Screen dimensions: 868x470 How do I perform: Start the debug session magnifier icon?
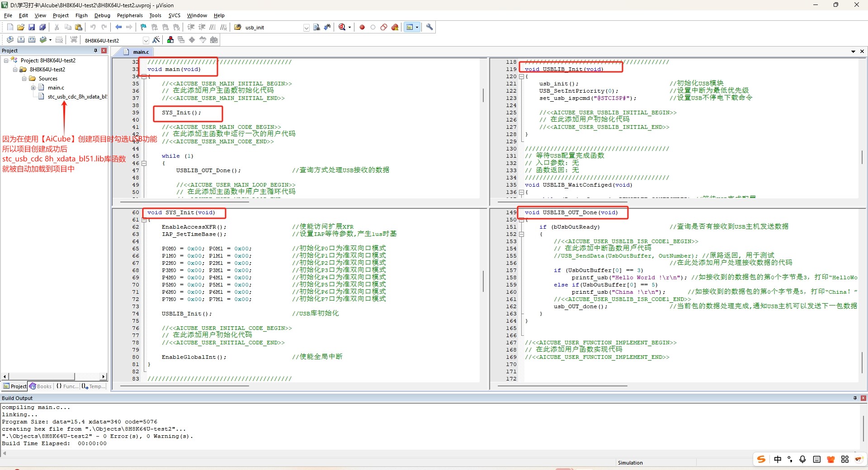click(342, 27)
